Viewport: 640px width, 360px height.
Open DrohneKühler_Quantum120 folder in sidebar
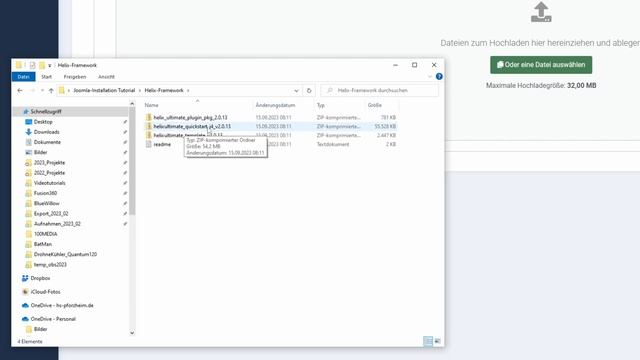(65, 254)
